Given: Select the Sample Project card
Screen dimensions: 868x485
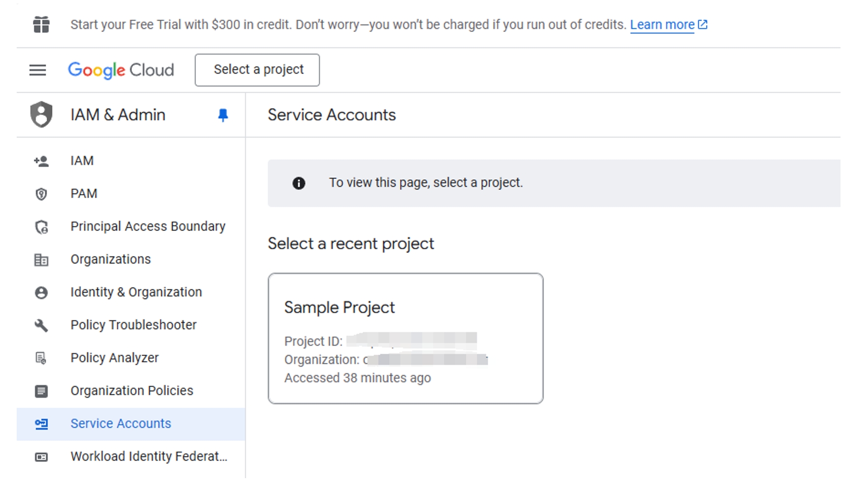Looking at the screenshot, I should 405,338.
